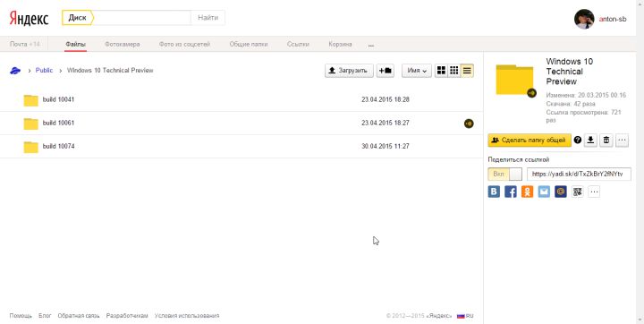Click the Диск label in search box
This screenshot has height=324, width=644.
(x=77, y=18)
